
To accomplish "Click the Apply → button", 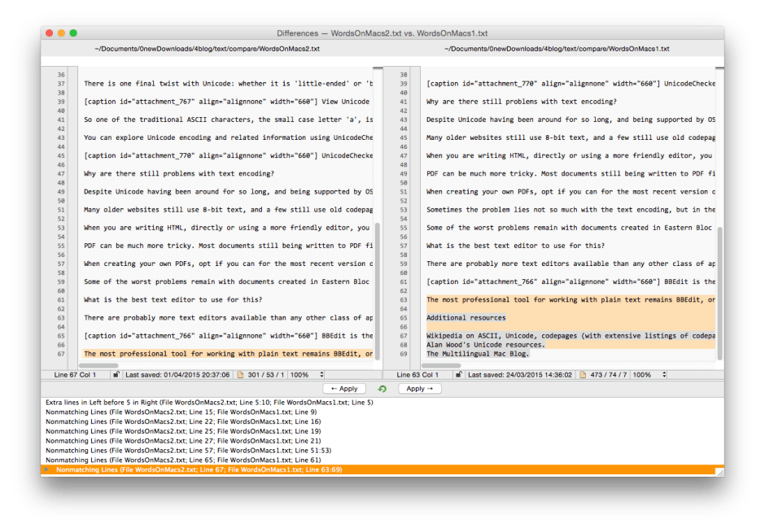I will (421, 389).
